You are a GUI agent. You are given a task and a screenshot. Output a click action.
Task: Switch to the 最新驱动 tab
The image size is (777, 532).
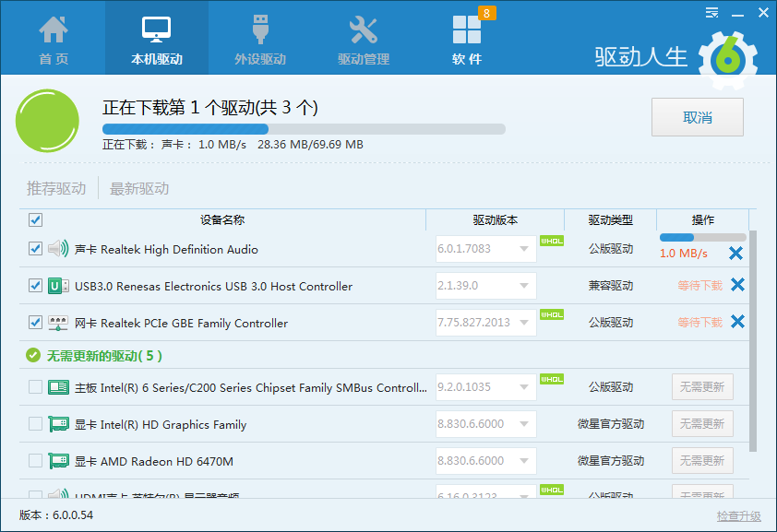pos(139,189)
